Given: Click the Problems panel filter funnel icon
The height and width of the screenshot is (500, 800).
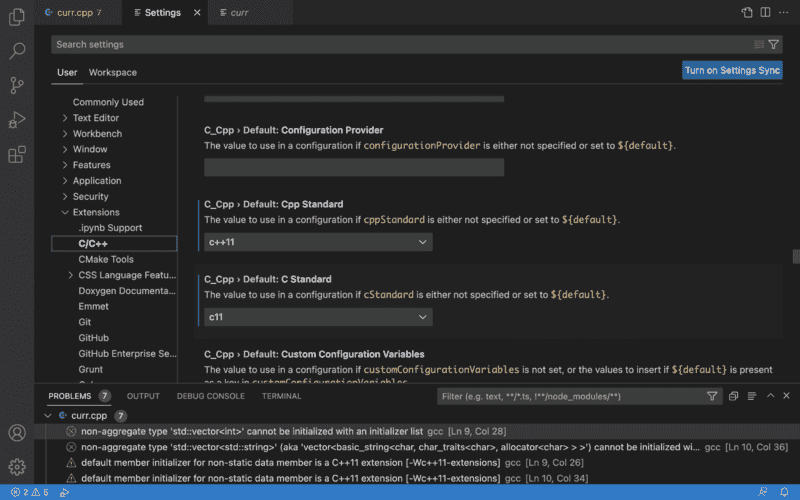Looking at the screenshot, I should (712, 396).
